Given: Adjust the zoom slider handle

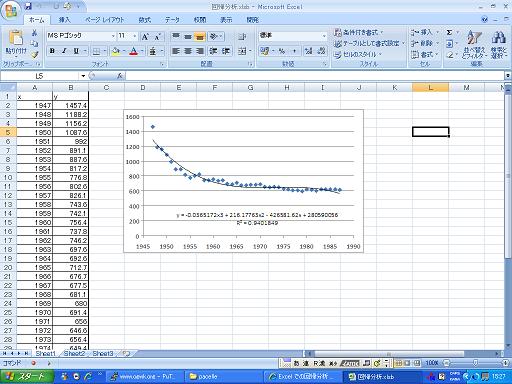Looking at the screenshot, I should [x=475, y=363].
